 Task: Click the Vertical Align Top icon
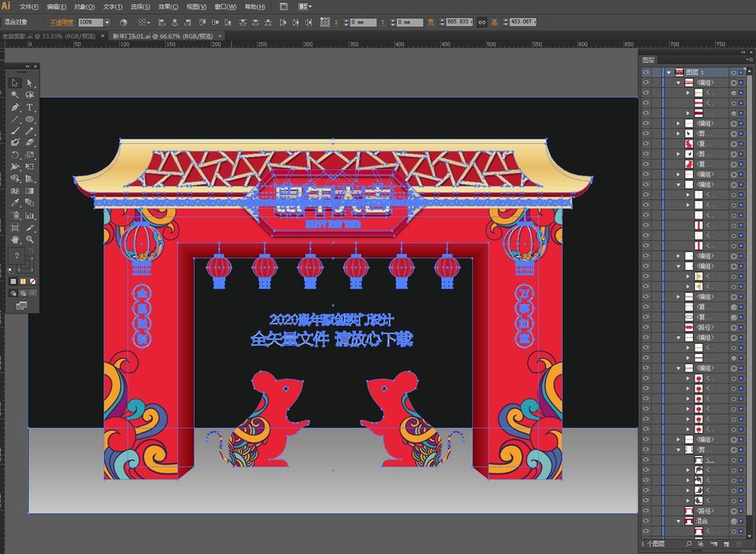point(202,22)
